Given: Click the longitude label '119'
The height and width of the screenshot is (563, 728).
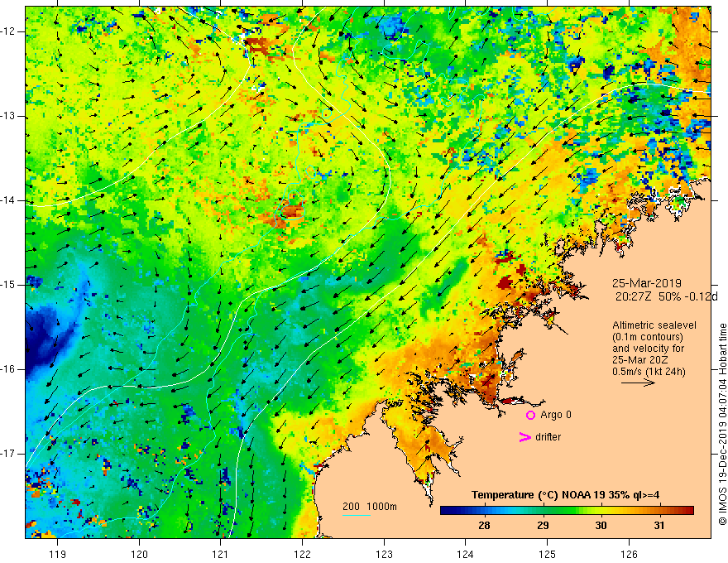Looking at the screenshot, I should 58,554.
